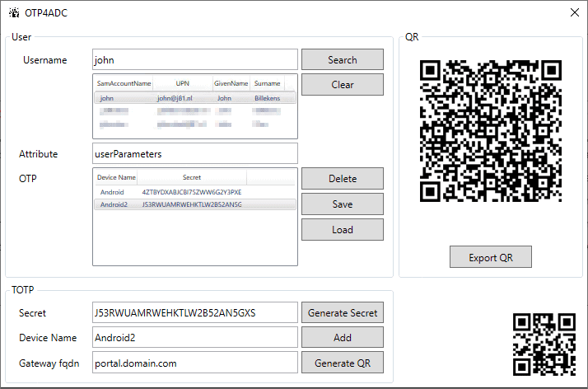The height and width of the screenshot is (389, 588).
Task: Delete the selected OTP device
Action: [x=343, y=179]
